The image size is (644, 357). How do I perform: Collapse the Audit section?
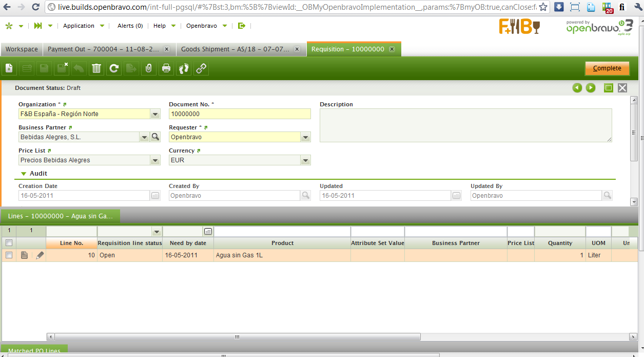pyautogui.click(x=24, y=174)
